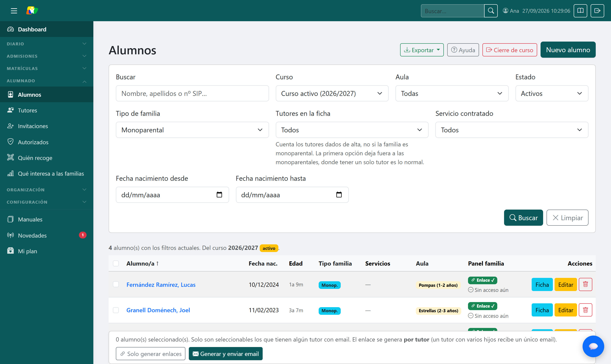
Task: Sort by Alumno/a column header
Action: [x=143, y=263]
